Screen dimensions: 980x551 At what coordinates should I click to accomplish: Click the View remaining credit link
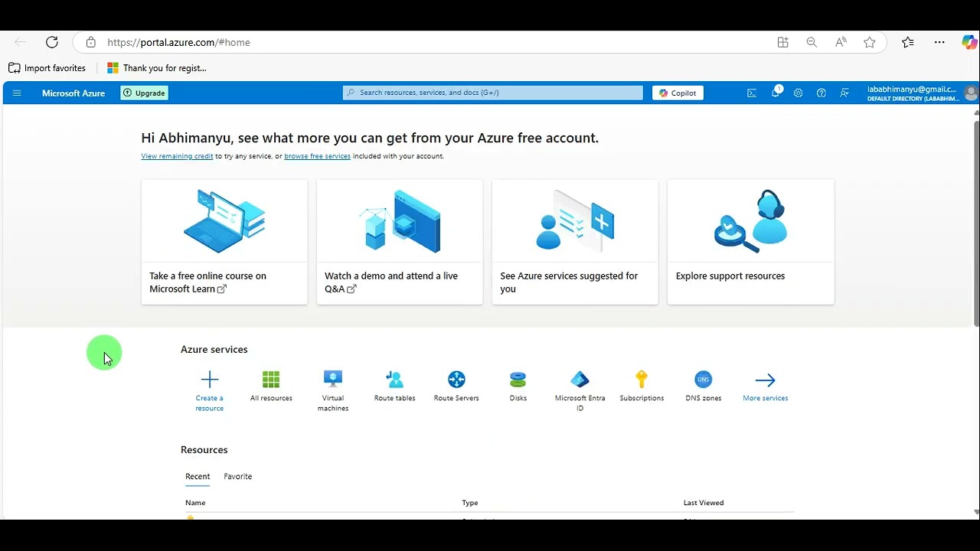[177, 156]
